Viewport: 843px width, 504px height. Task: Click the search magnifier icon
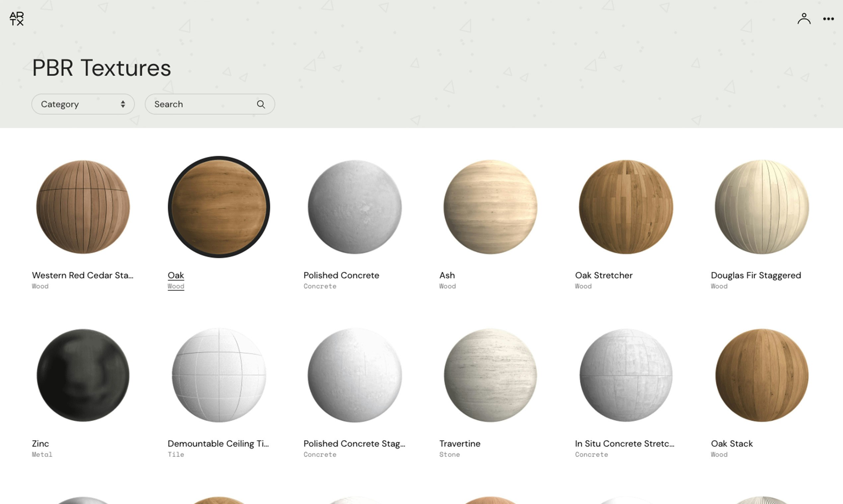pyautogui.click(x=261, y=104)
